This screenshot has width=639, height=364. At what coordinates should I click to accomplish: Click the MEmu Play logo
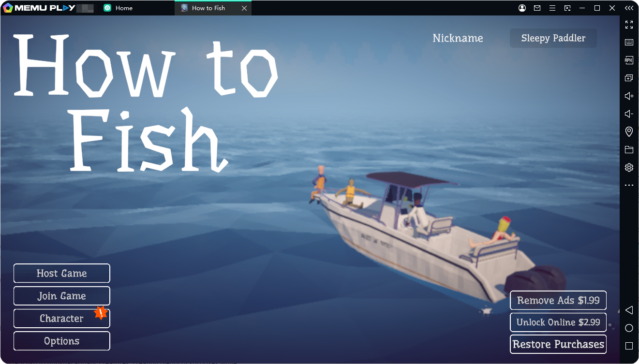(x=39, y=8)
